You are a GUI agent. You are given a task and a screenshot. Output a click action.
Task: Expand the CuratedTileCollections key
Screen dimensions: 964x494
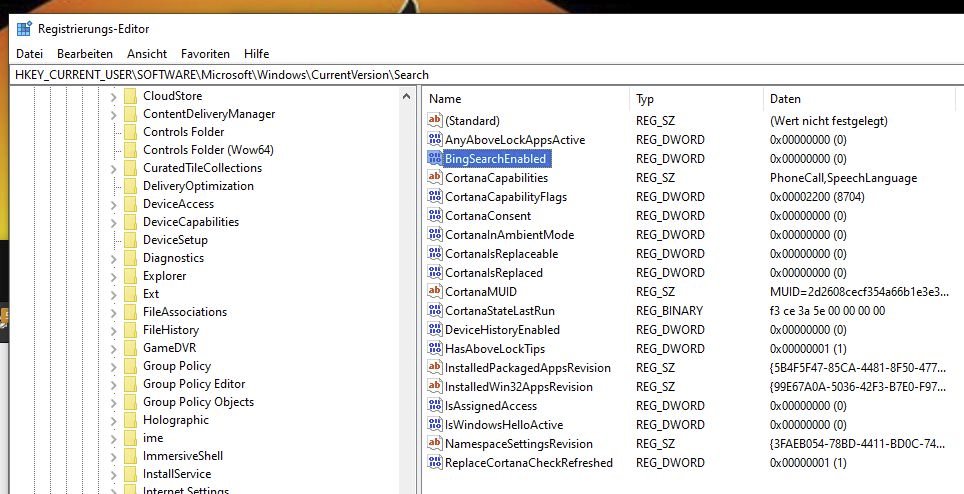click(113, 168)
